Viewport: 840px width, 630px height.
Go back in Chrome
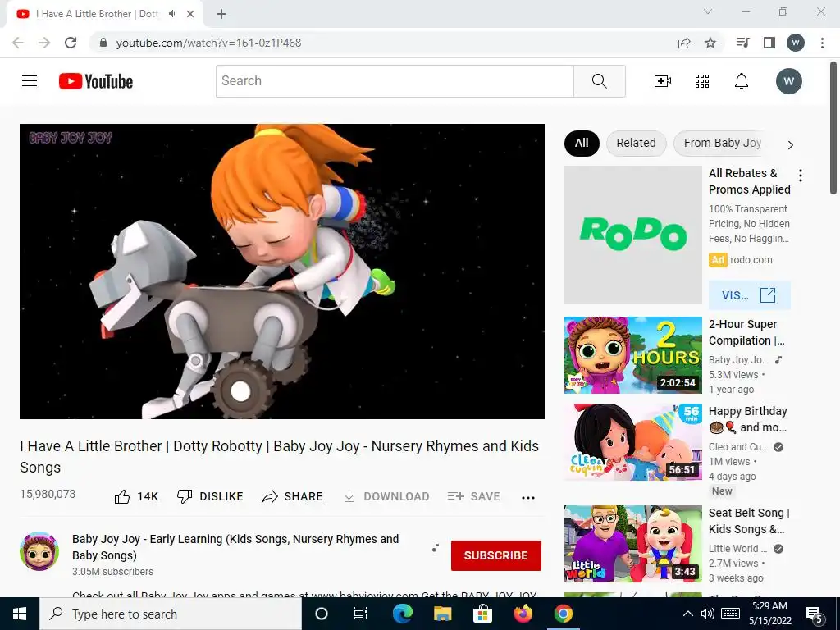click(18, 43)
